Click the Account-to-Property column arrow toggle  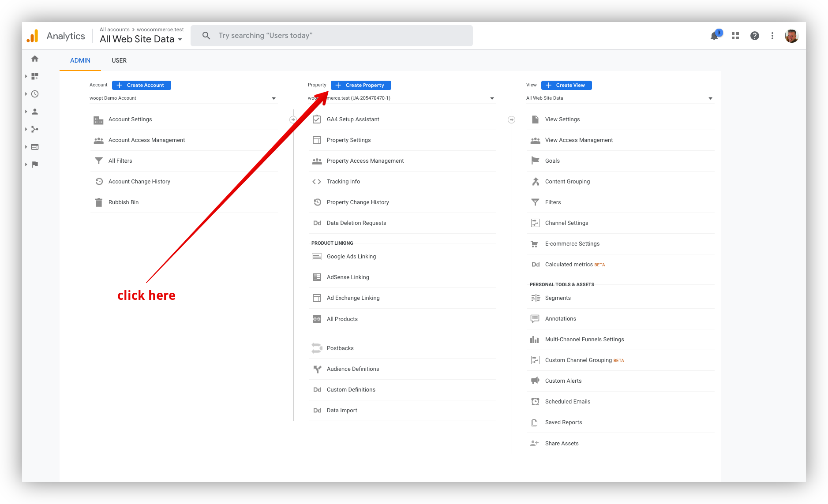293,119
